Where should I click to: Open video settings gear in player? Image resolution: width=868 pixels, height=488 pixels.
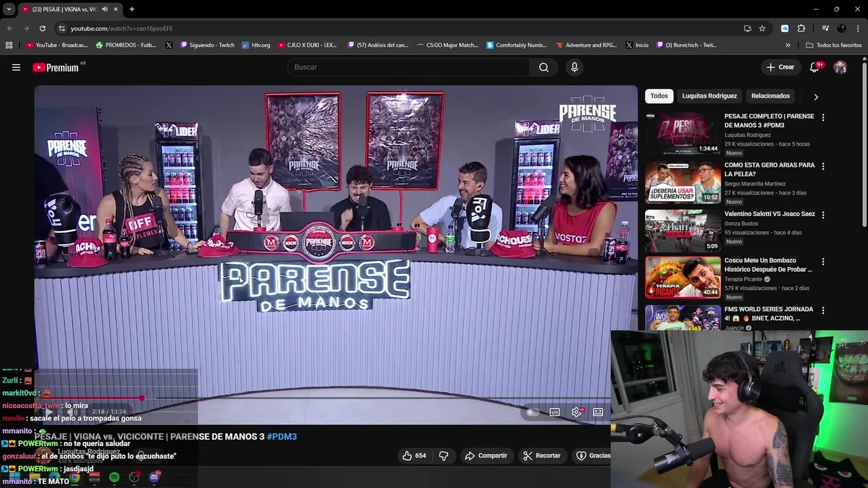coord(576,412)
